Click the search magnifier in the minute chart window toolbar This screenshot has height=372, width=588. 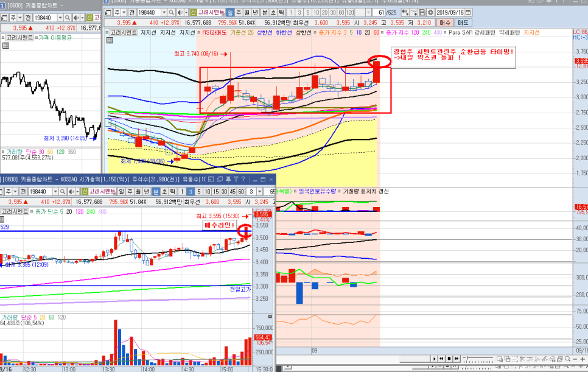pos(62,191)
